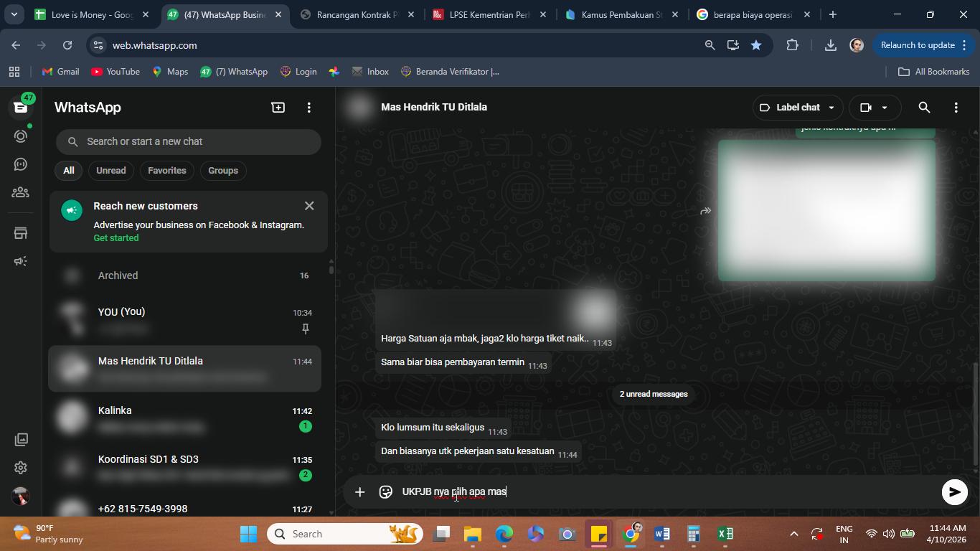Open the Gmail bookmark

point(60,72)
